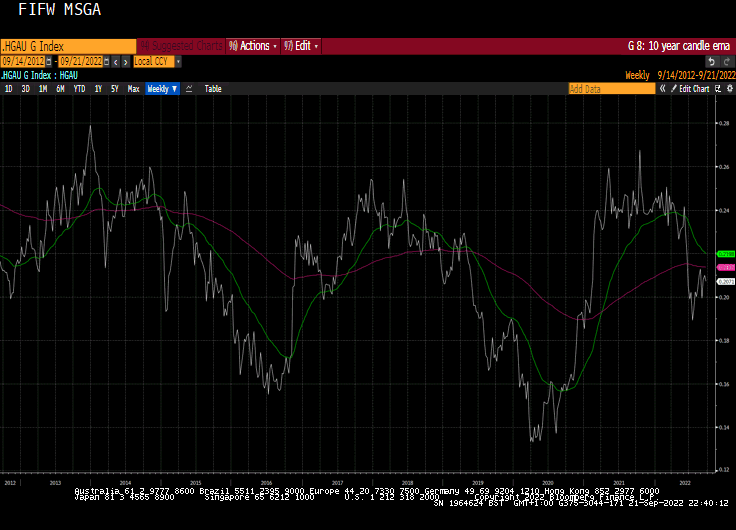Open the Weekly periodicity dropdown
Screen dimensions: 736x530
[x=161, y=89]
